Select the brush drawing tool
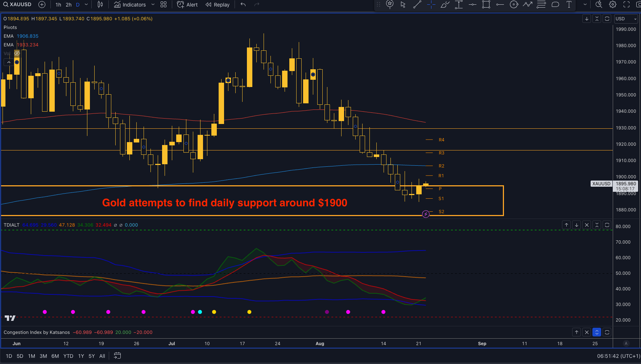 pyautogui.click(x=445, y=5)
